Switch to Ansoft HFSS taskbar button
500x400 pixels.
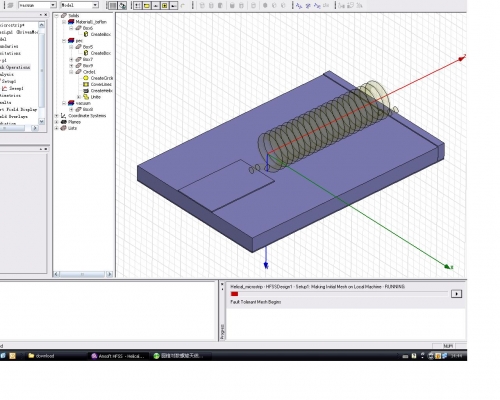pyautogui.click(x=118, y=356)
